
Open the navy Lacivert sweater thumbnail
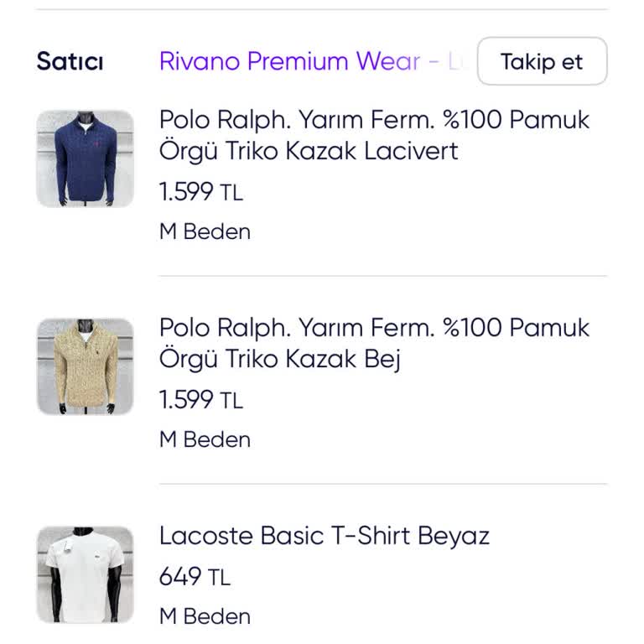[85, 158]
